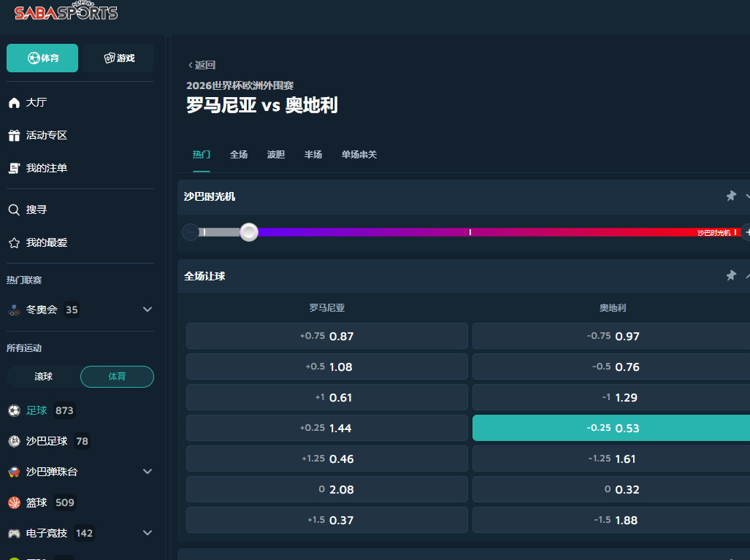Switch to the 单场串关 tab
750x560 pixels.
click(x=359, y=155)
